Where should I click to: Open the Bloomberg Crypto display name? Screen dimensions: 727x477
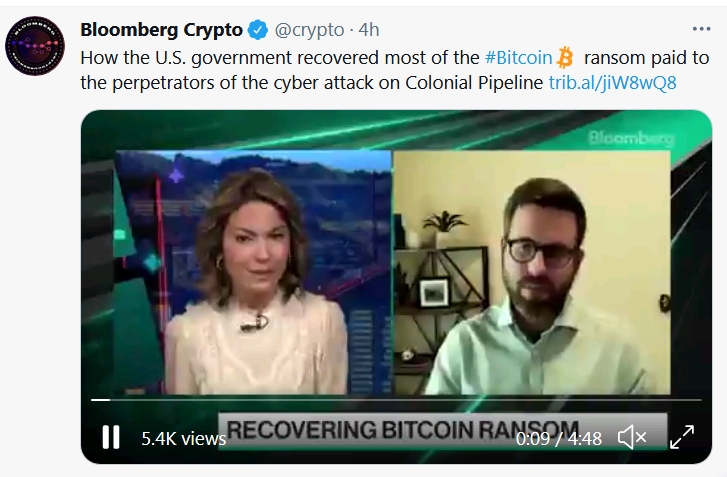pyautogui.click(x=161, y=30)
